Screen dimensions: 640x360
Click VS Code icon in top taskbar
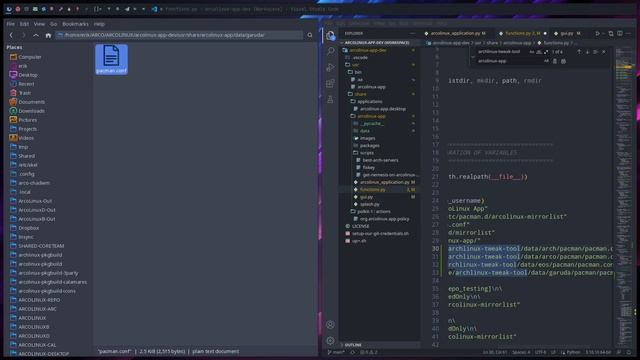154,9
